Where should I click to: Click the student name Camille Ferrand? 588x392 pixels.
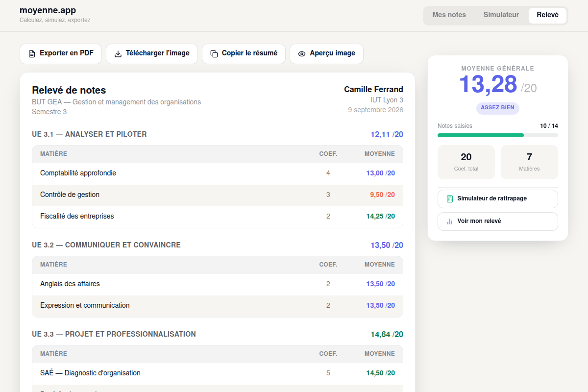click(374, 90)
